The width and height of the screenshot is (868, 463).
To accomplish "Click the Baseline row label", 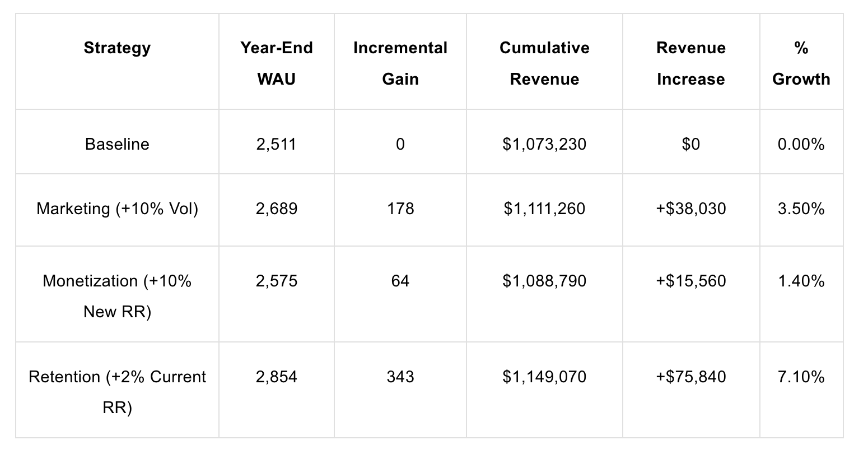I will pos(117,145).
